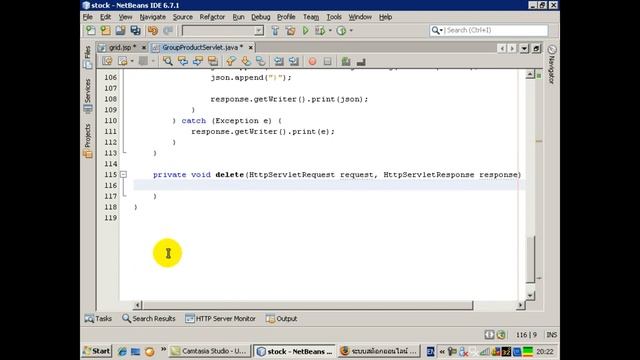Viewport: 640px width, 360px height.
Task: Click the Open Project toolbar icon
Action: click(120, 30)
